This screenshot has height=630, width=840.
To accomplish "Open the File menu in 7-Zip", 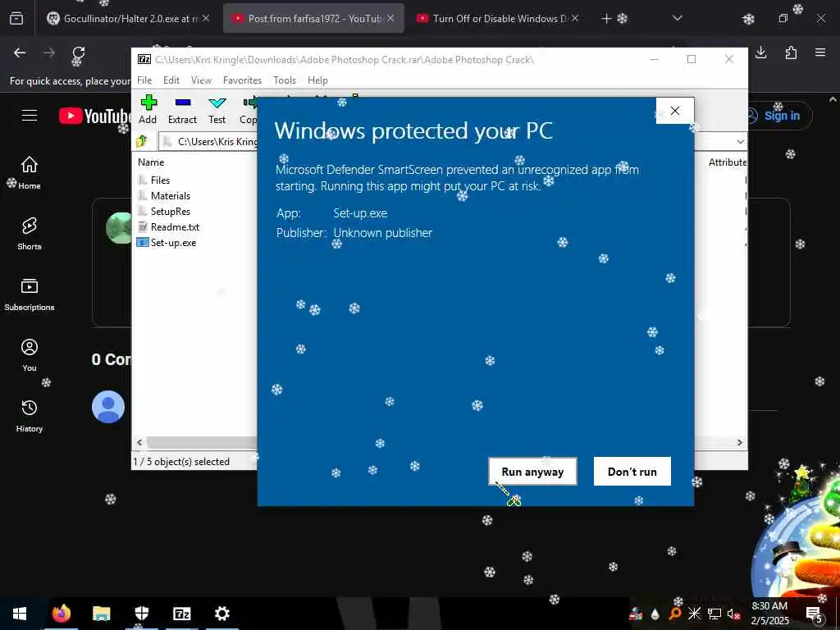I will pos(144,80).
